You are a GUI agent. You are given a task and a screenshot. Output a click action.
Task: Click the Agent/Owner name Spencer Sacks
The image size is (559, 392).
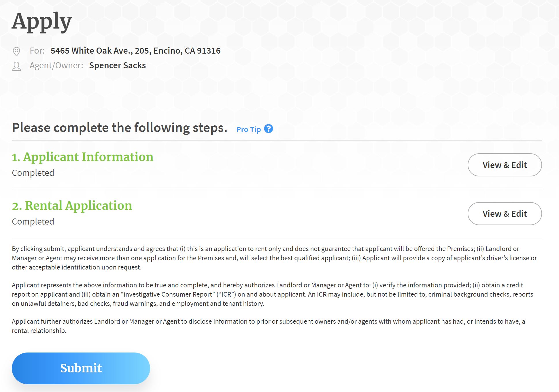click(117, 65)
